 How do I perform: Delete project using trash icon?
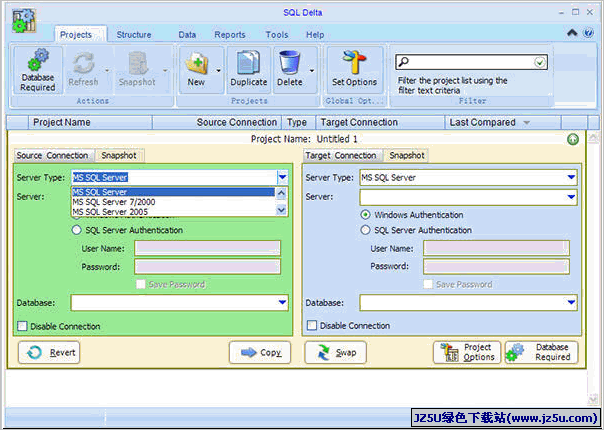pos(289,63)
